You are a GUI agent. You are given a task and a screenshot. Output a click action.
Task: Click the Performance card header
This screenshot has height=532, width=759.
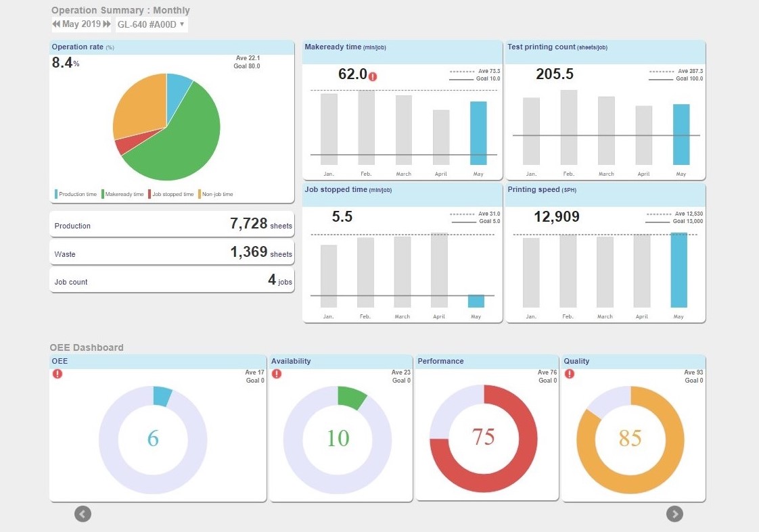(x=487, y=362)
